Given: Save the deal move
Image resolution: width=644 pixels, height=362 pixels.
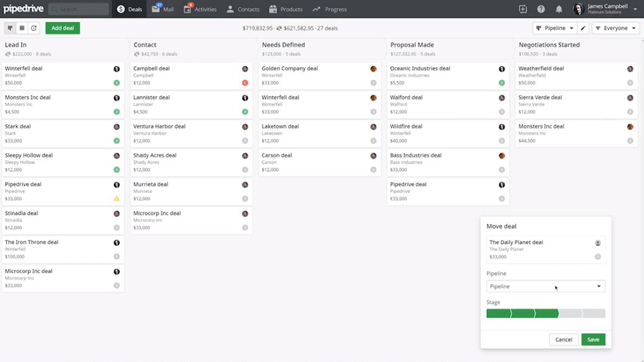Looking at the screenshot, I should pyautogui.click(x=593, y=339).
